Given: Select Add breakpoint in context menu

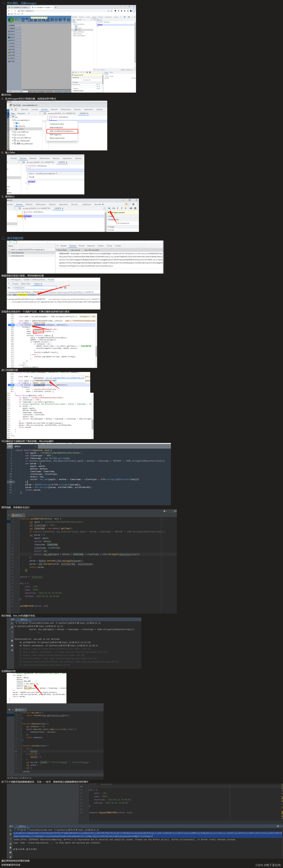Looking at the screenshot, I should click(x=56, y=127).
